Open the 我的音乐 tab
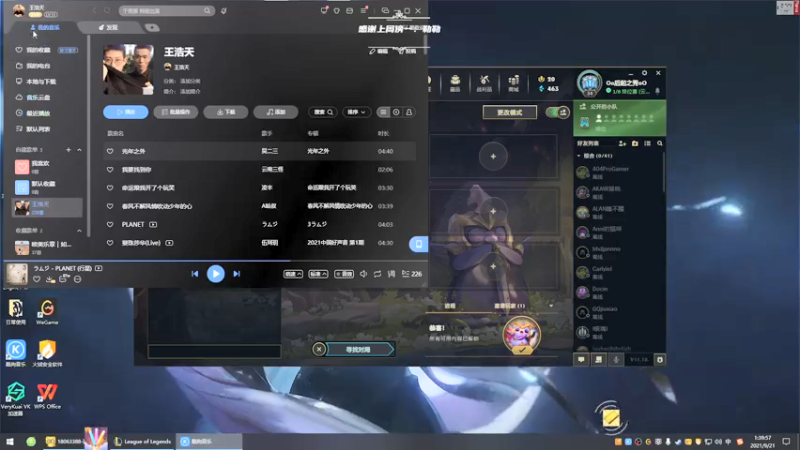Image resolution: width=800 pixels, height=450 pixels. coord(45,28)
